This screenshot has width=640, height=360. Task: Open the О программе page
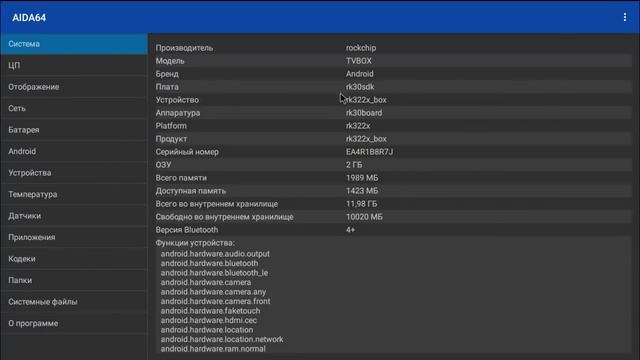[x=74, y=323]
